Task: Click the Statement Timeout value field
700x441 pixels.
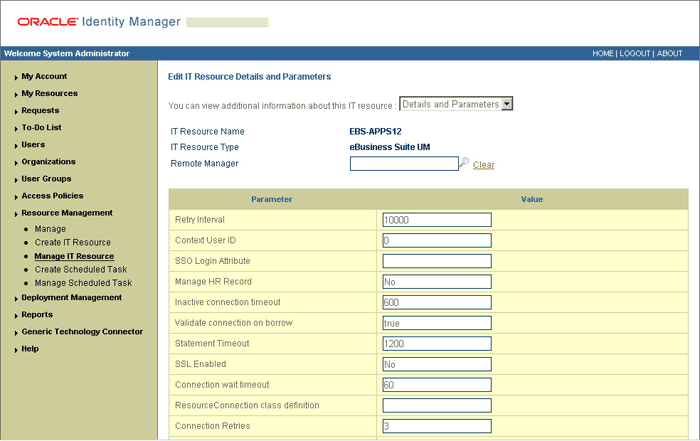Action: click(437, 344)
